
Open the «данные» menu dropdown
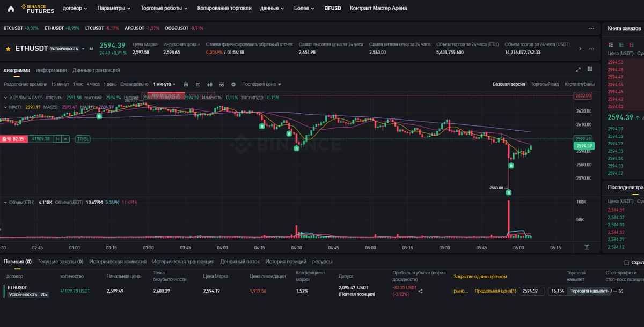[x=272, y=8]
